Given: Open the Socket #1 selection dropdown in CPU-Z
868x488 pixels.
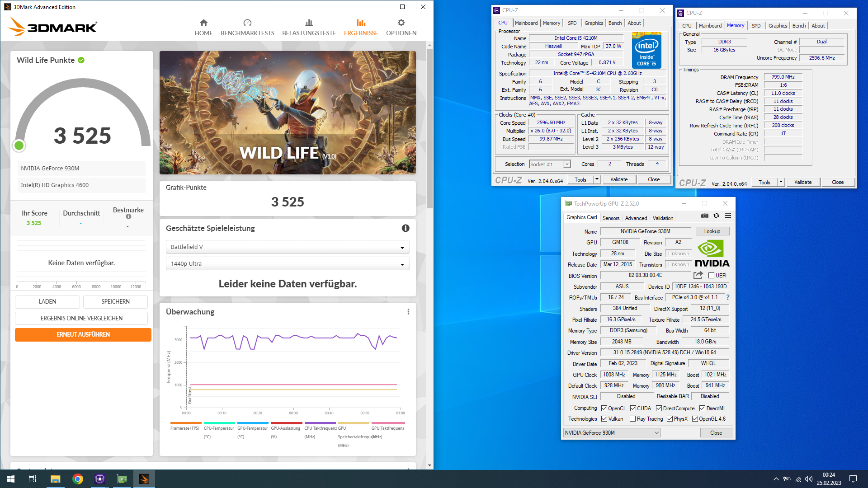Looking at the screenshot, I should (550, 164).
